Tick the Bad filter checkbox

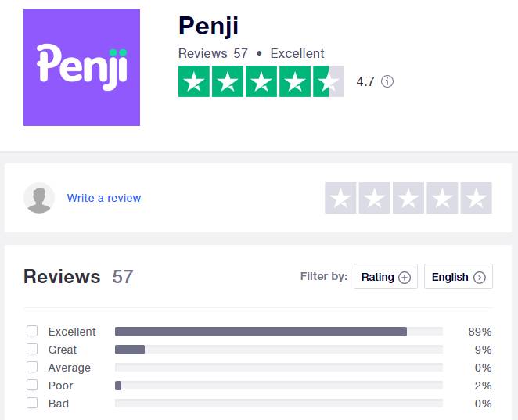tap(32, 403)
